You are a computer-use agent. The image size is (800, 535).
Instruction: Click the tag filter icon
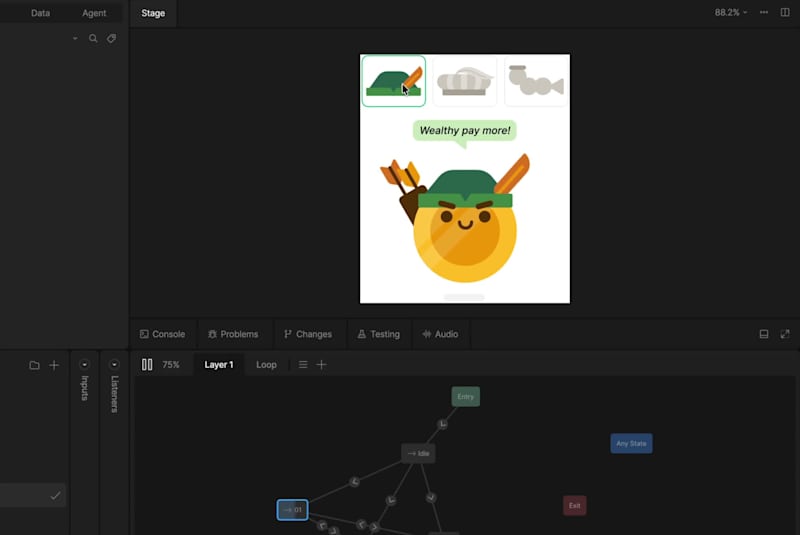click(111, 38)
